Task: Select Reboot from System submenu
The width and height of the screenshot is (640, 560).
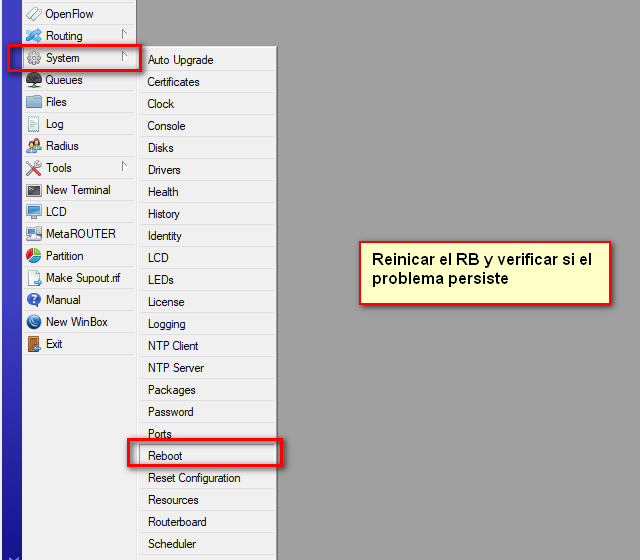Action: 166,456
